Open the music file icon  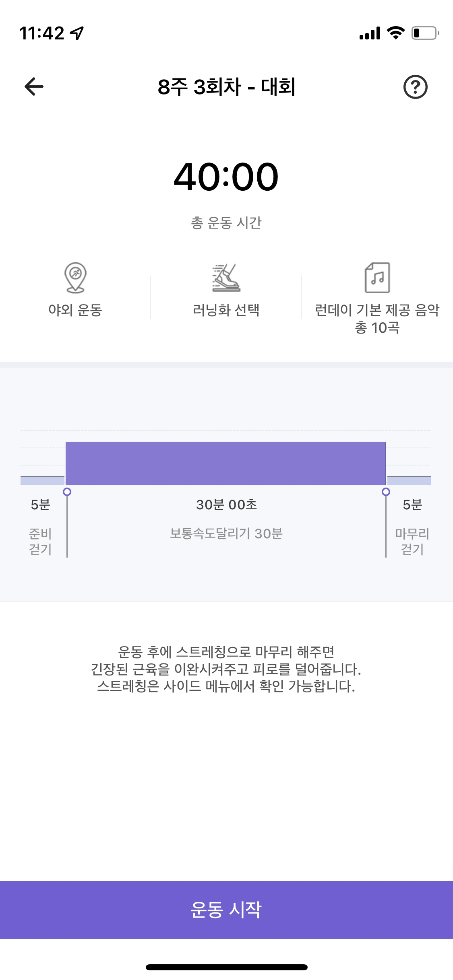click(377, 278)
